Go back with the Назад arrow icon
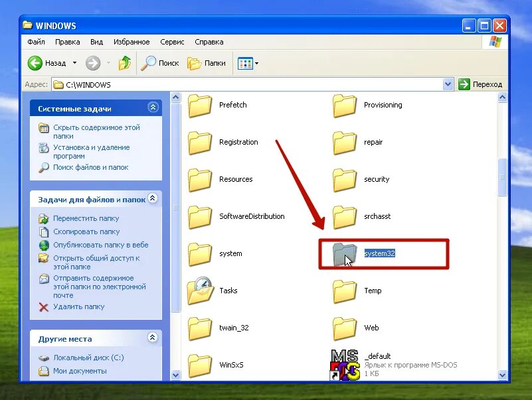 [35, 63]
